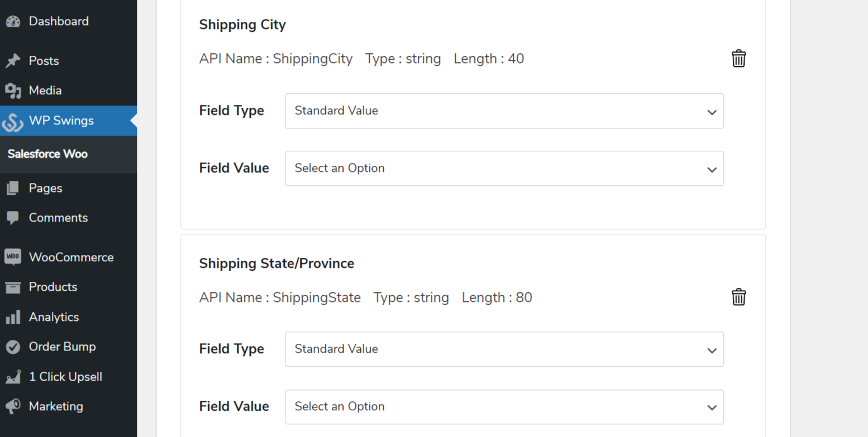The height and width of the screenshot is (437, 868).
Task: Click the Analytics bar chart icon
Action: [13, 318]
